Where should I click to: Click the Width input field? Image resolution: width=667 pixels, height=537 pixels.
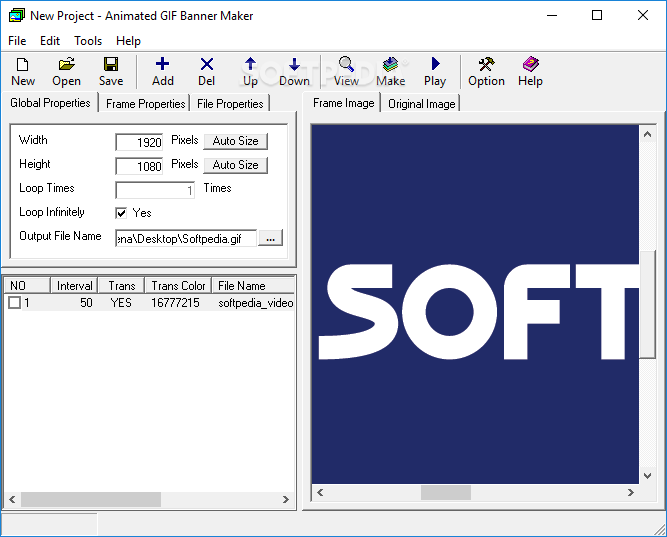139,142
